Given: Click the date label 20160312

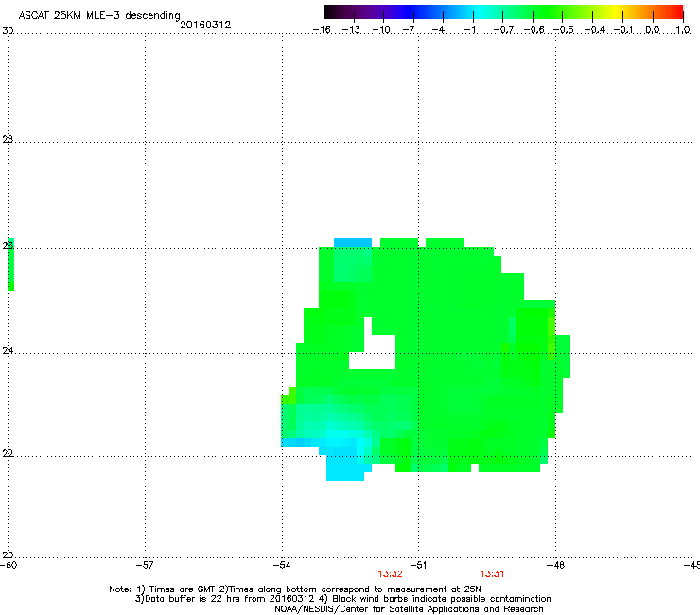Looking at the screenshot, I should point(205,25).
